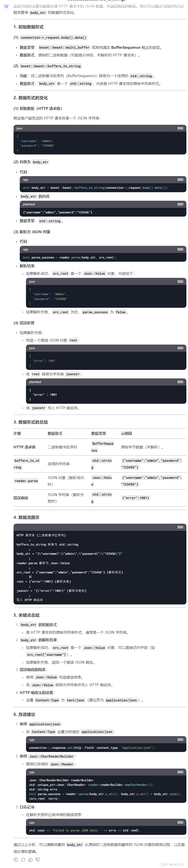Click the thumbs-up icon below the reply
The image size is (188, 868).
coord(31,859)
